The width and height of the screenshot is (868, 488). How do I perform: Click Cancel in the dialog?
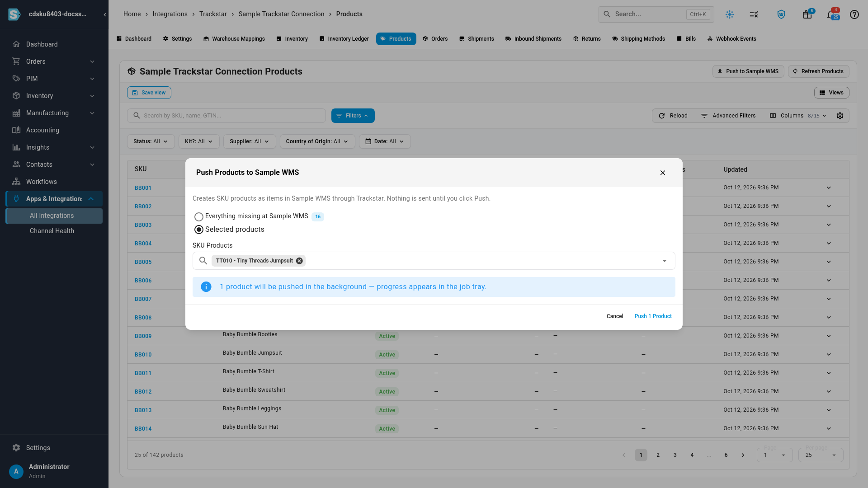pyautogui.click(x=615, y=316)
